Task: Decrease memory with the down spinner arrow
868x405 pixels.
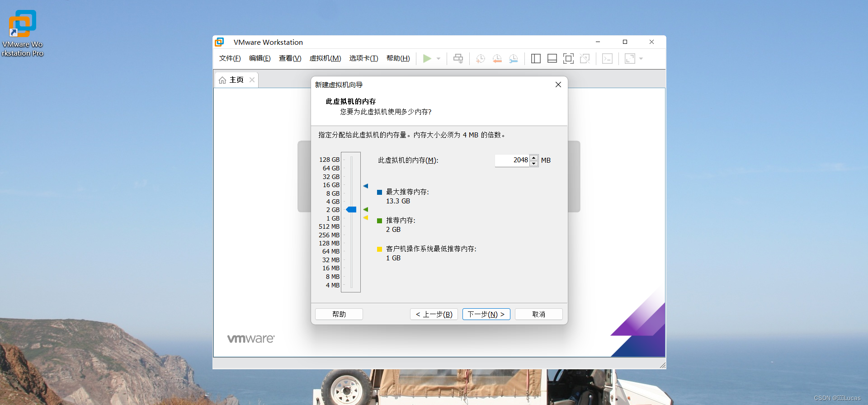Action: pyautogui.click(x=534, y=164)
